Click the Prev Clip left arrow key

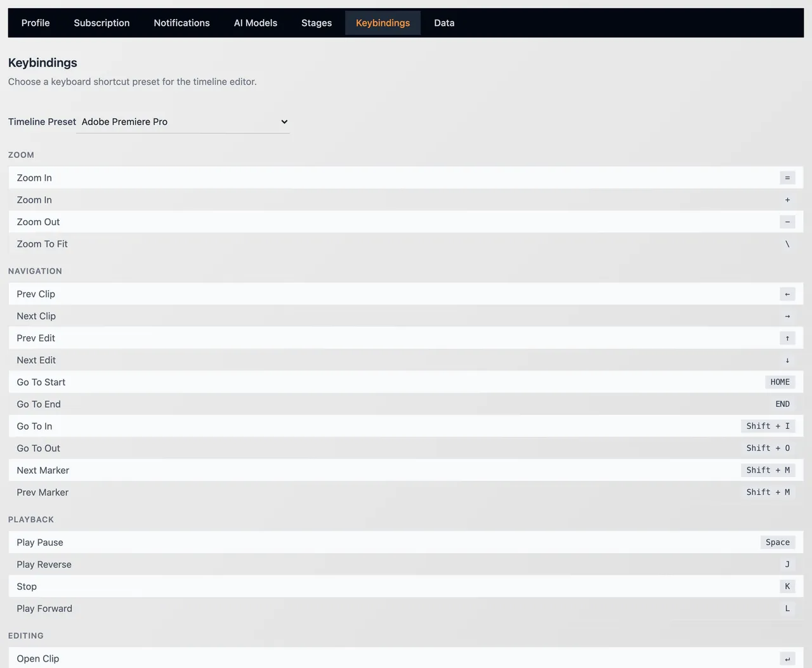point(787,294)
